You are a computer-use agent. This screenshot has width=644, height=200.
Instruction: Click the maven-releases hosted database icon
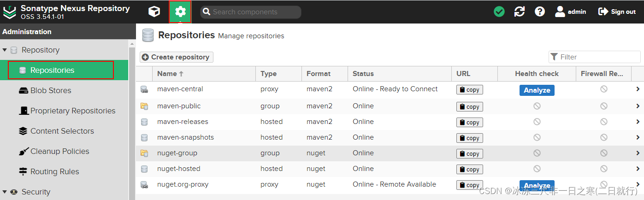pyautogui.click(x=144, y=122)
